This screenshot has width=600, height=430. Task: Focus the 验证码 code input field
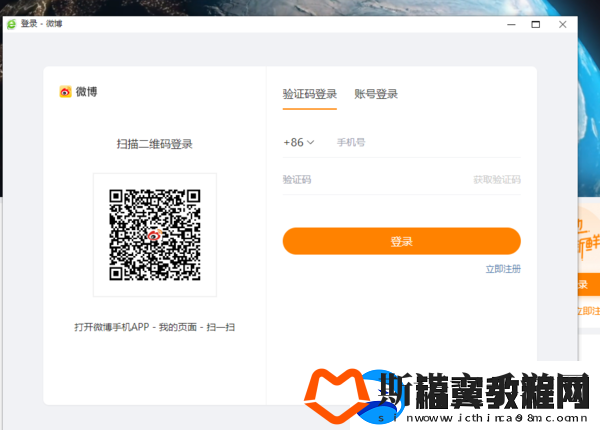pos(375,180)
